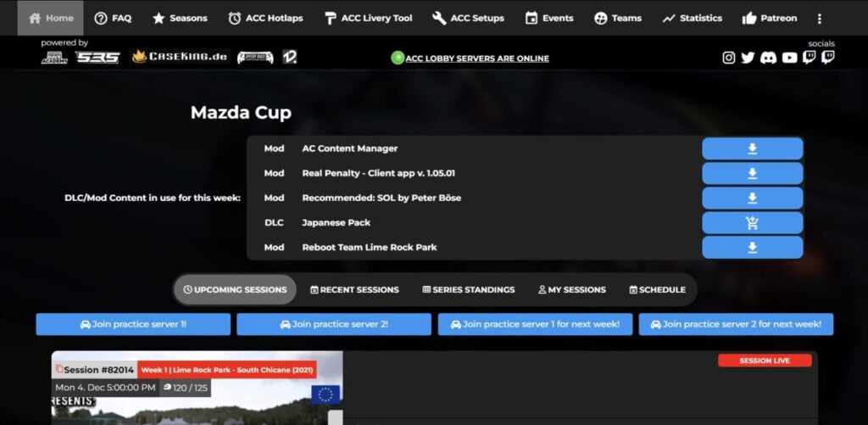868x425 pixels.
Task: Copy the Session #82014 ID icon
Action: click(59, 369)
